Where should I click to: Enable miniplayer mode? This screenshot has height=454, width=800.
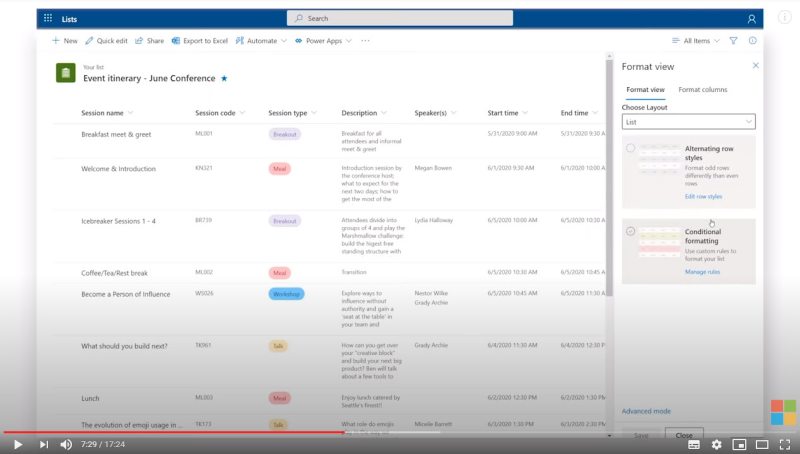coord(739,445)
